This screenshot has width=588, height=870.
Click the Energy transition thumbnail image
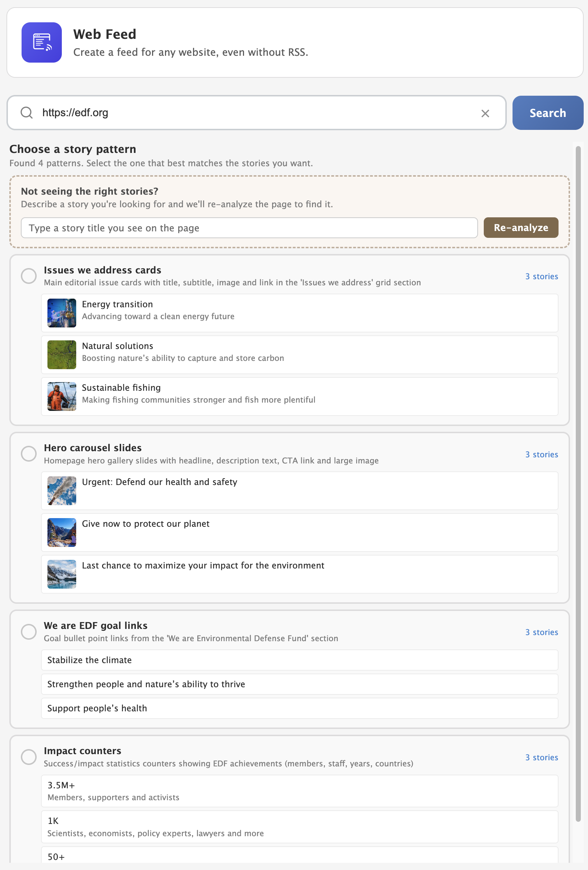[61, 313]
